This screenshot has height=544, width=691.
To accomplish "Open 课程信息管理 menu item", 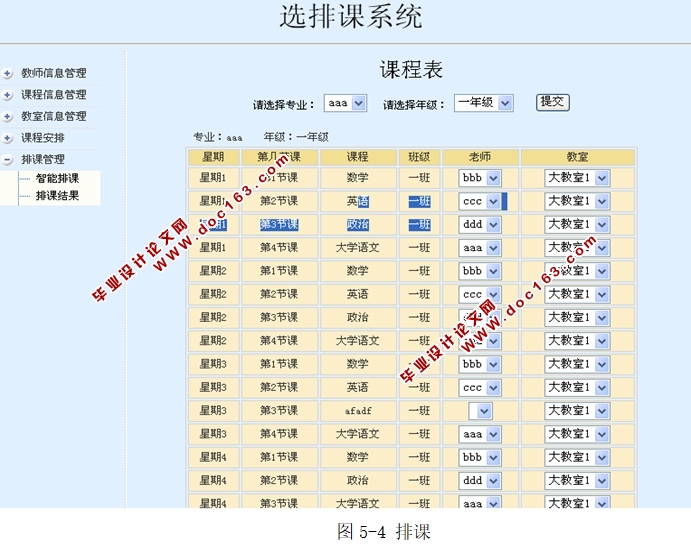I will coord(54,95).
